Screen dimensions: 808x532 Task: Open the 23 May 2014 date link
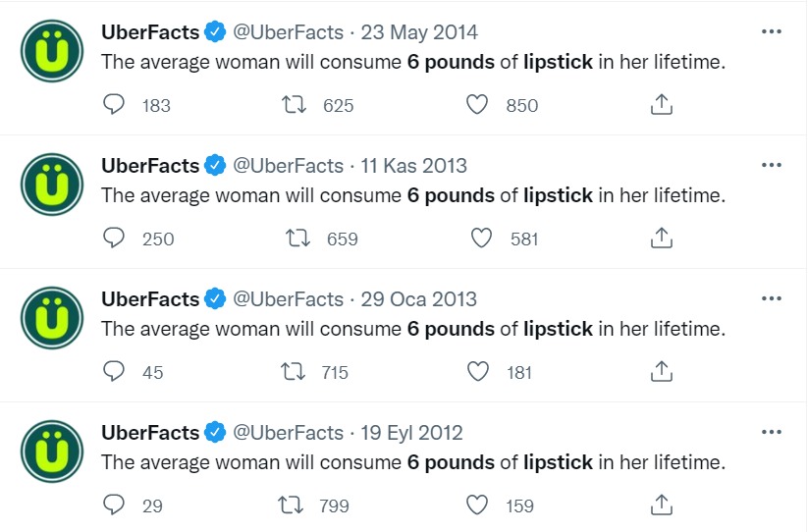(x=419, y=32)
